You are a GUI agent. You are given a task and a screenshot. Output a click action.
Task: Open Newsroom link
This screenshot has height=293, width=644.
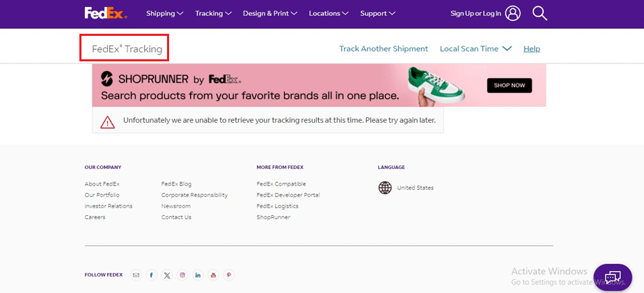coord(176,206)
